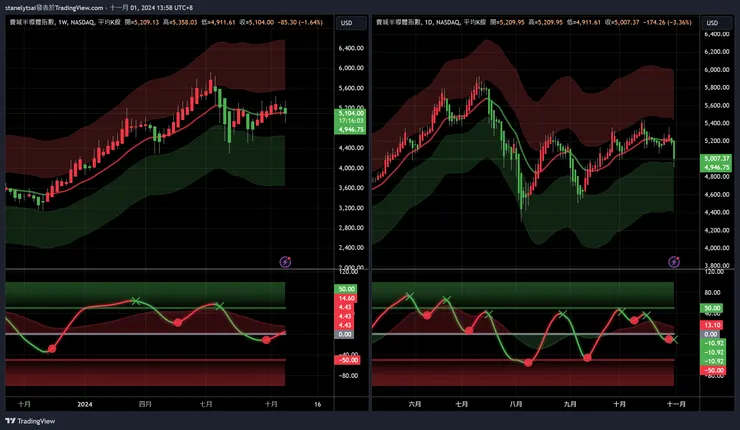The width and height of the screenshot is (740, 430).
Task: Click the 六月 time axis label
Action: pos(414,404)
